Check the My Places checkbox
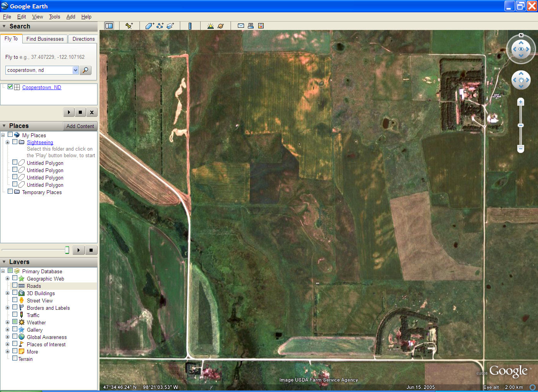This screenshot has width=538, height=392. pos(10,135)
